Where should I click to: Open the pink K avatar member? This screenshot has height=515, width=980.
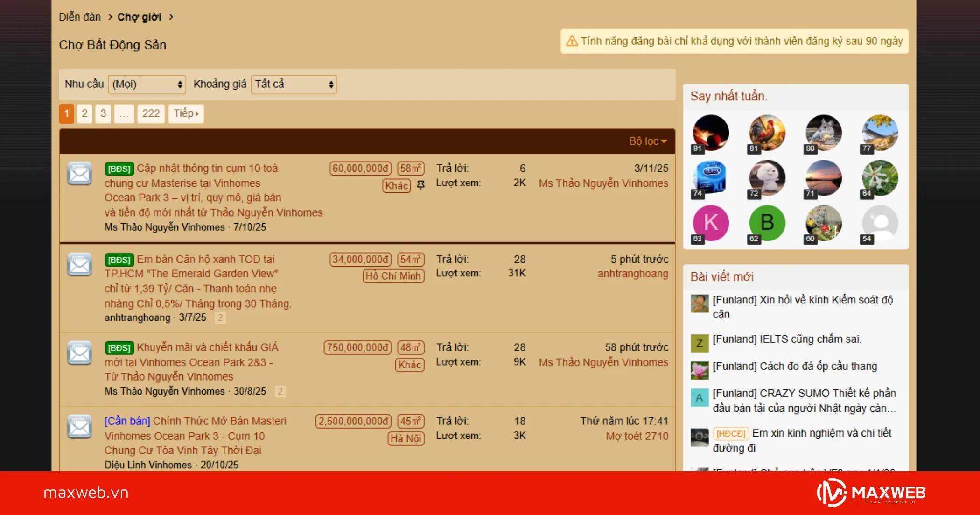tap(711, 223)
